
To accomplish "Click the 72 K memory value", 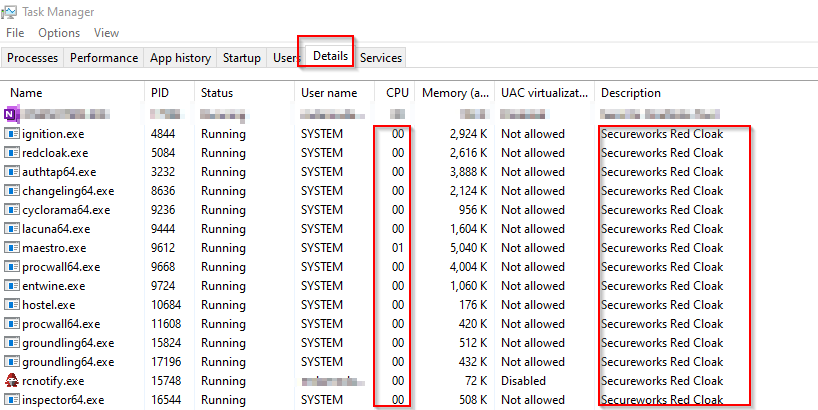I will [x=476, y=381].
